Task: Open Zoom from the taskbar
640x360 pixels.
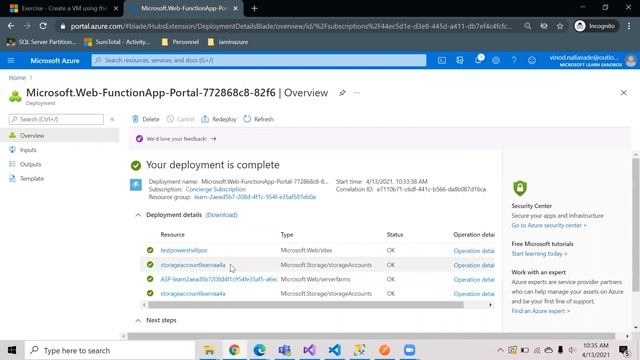Action: pyautogui.click(x=409, y=350)
